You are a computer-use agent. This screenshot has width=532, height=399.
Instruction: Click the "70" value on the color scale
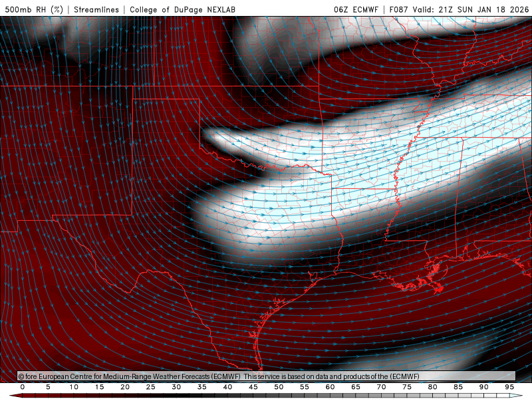(381, 387)
